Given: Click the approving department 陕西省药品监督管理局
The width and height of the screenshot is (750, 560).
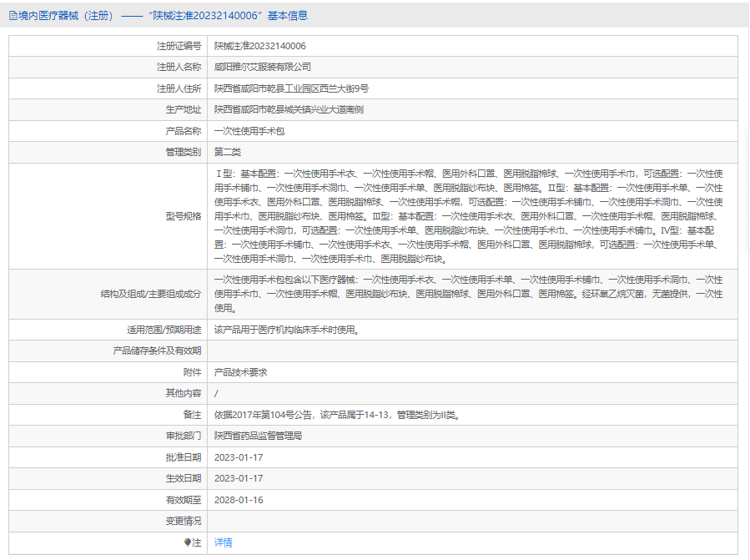Looking at the screenshot, I should click(258, 436).
